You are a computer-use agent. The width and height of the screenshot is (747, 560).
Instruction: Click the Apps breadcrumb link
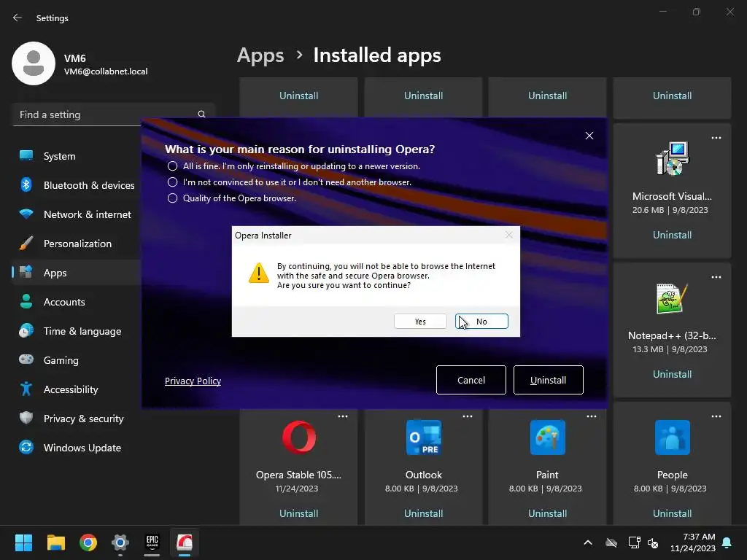coord(260,55)
